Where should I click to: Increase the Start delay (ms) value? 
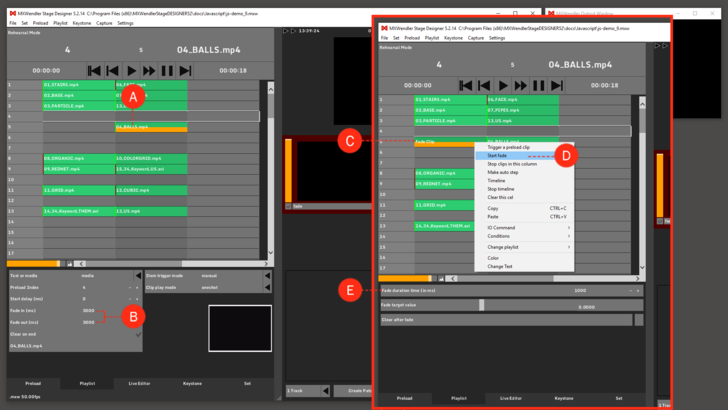click(x=137, y=299)
